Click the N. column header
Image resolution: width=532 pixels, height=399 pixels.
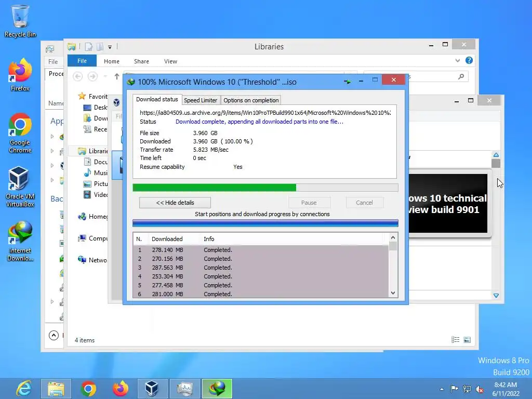[140, 239]
